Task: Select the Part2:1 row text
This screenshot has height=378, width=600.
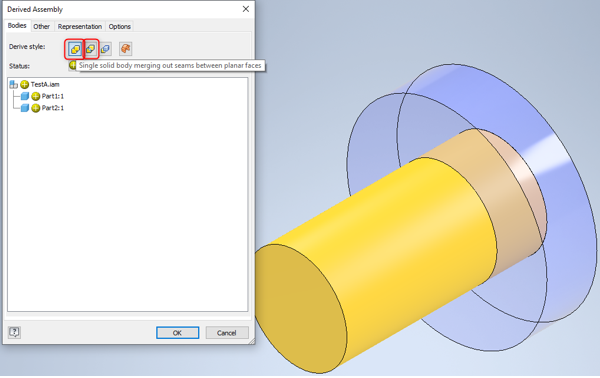Action: [53, 108]
